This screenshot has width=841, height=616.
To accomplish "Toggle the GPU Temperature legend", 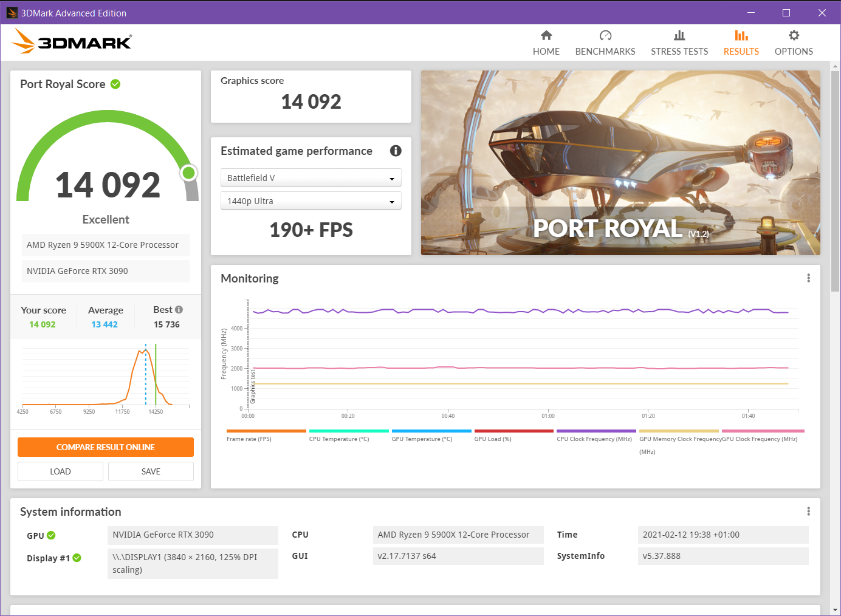I will tap(431, 436).
